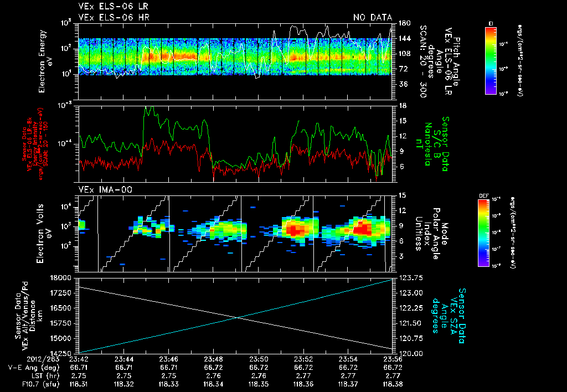
Task: Click the 15750 km altitude tick label
Action: (x=61, y=323)
